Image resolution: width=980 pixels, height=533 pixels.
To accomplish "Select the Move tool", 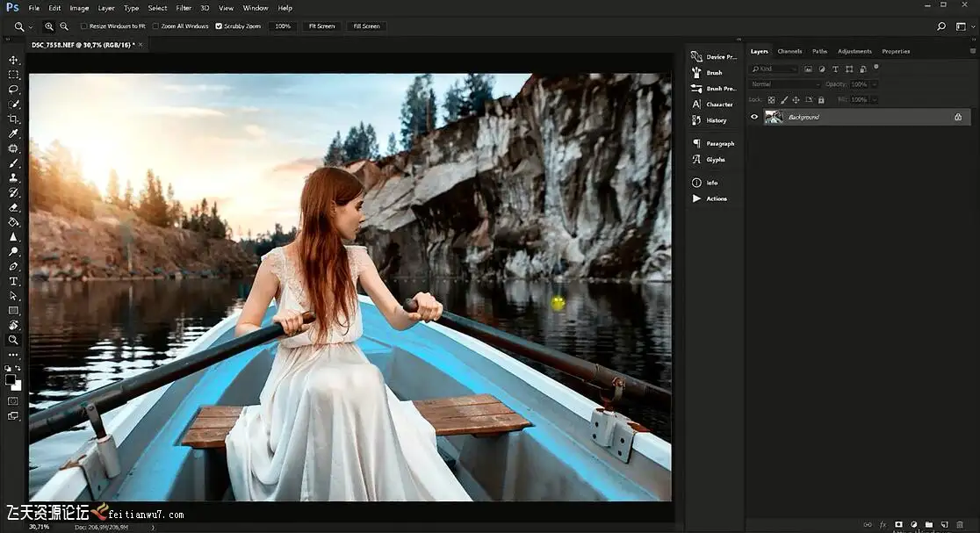I will point(13,60).
